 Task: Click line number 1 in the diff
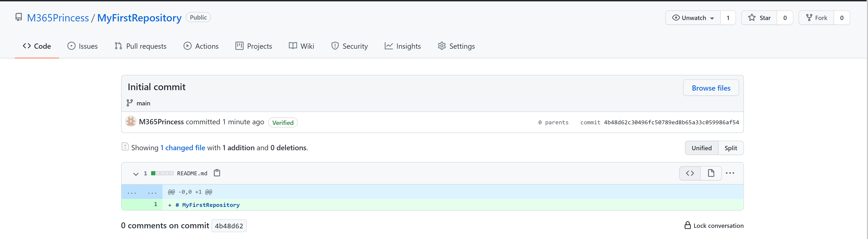pos(155,204)
